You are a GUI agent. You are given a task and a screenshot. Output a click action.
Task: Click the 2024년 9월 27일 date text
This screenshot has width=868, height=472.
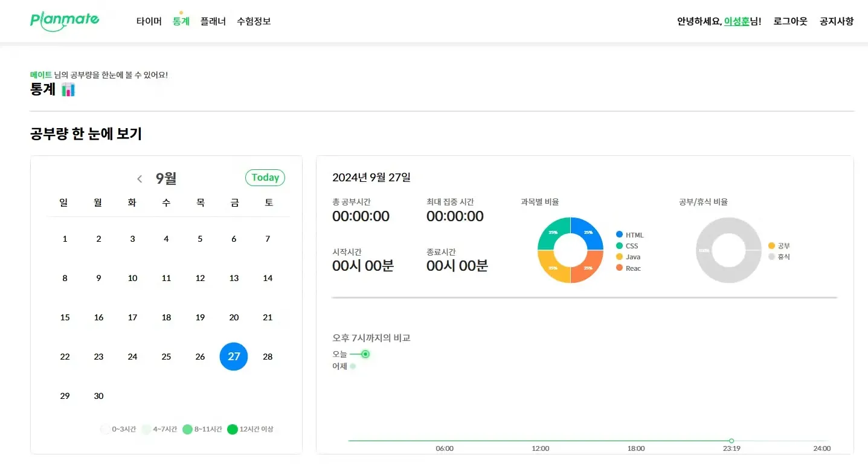(x=371, y=177)
